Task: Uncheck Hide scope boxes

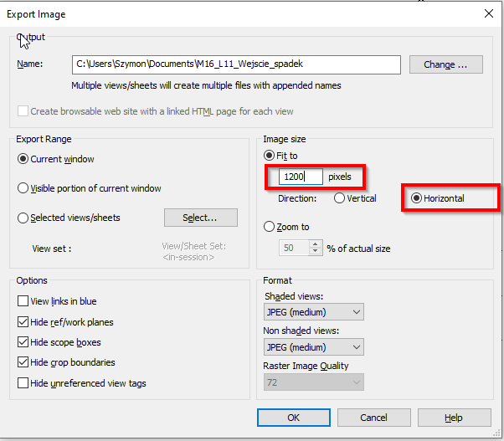Action: 23,342
